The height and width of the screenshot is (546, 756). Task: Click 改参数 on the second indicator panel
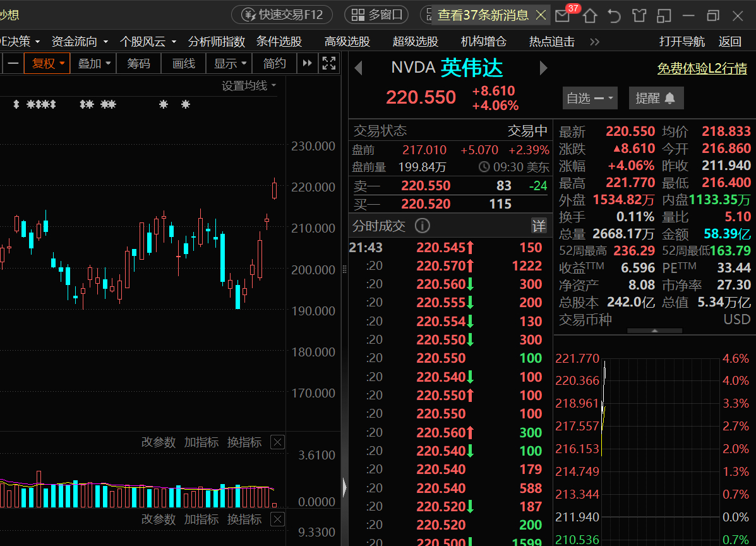pos(158,519)
